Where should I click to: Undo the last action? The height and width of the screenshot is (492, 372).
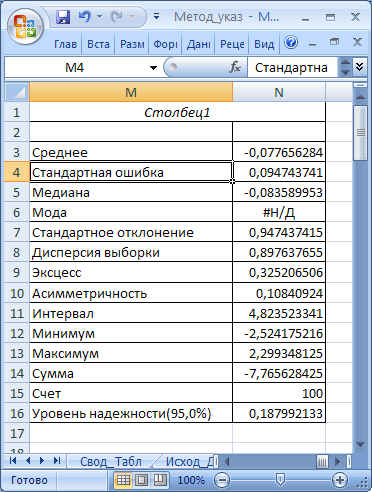pos(85,16)
